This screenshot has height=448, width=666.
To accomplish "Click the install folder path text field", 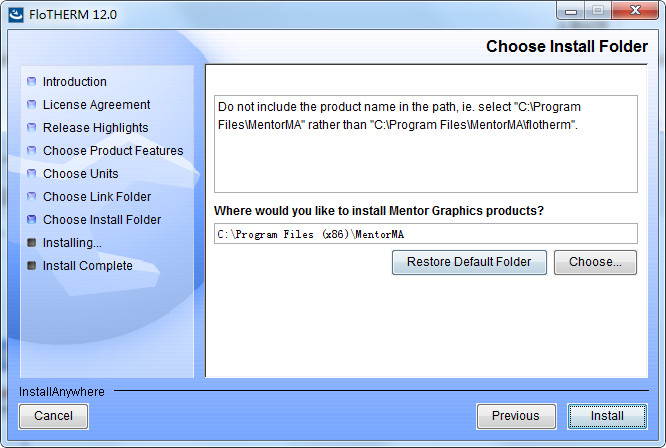I will coord(425,234).
